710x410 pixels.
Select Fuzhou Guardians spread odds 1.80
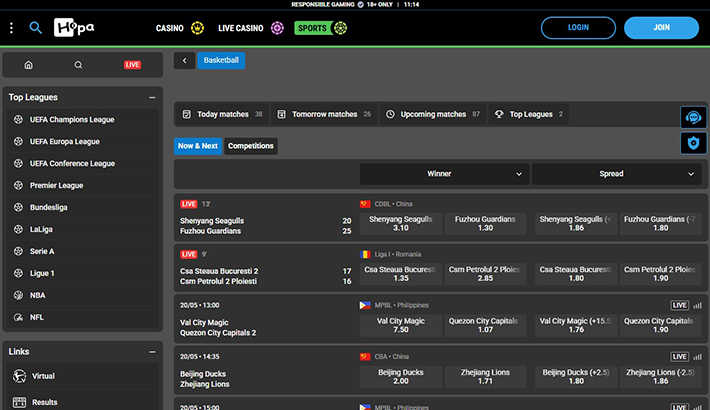click(x=660, y=223)
